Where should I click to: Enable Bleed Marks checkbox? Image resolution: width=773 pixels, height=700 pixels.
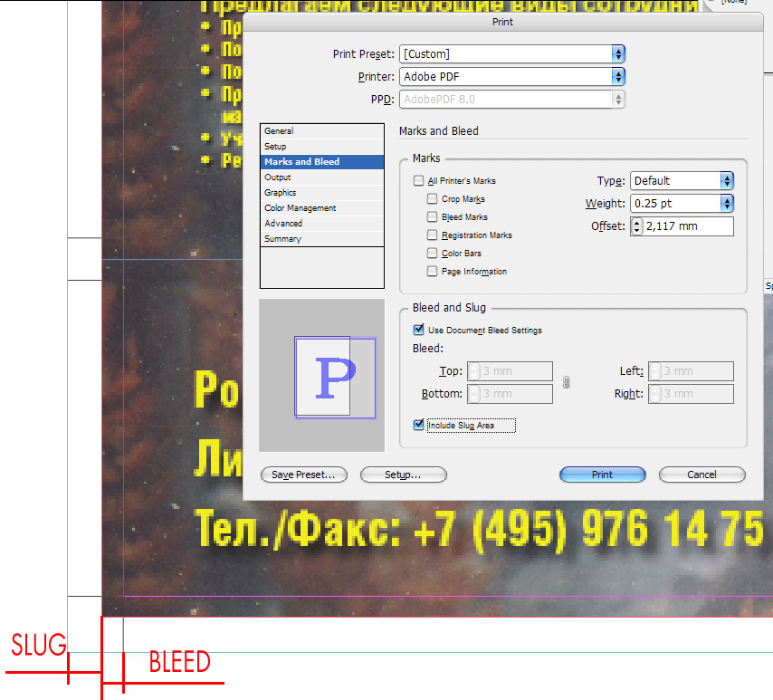(432, 217)
